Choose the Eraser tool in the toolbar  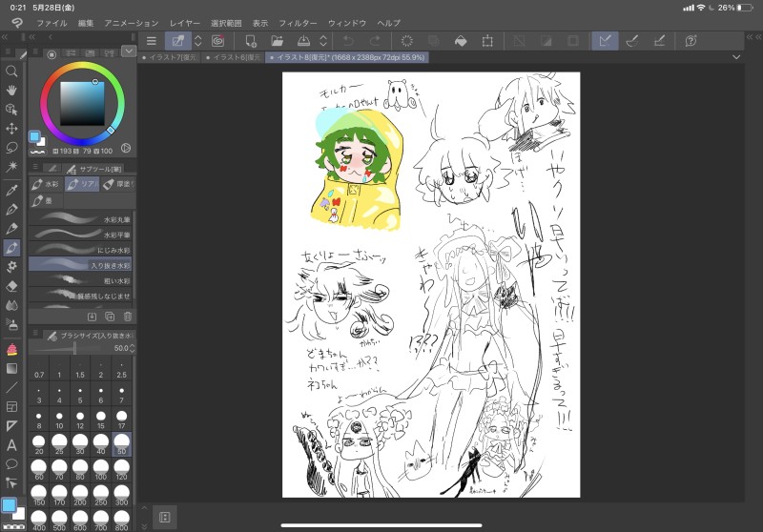click(12, 285)
